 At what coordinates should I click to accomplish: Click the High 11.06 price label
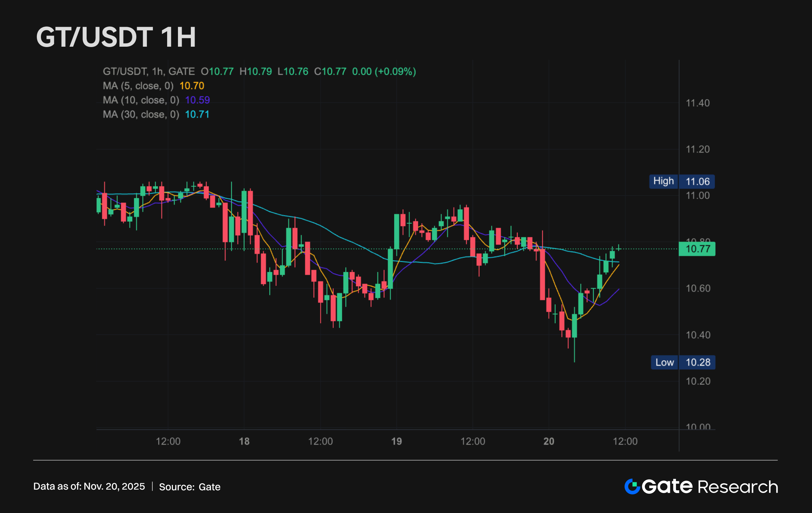(682, 181)
